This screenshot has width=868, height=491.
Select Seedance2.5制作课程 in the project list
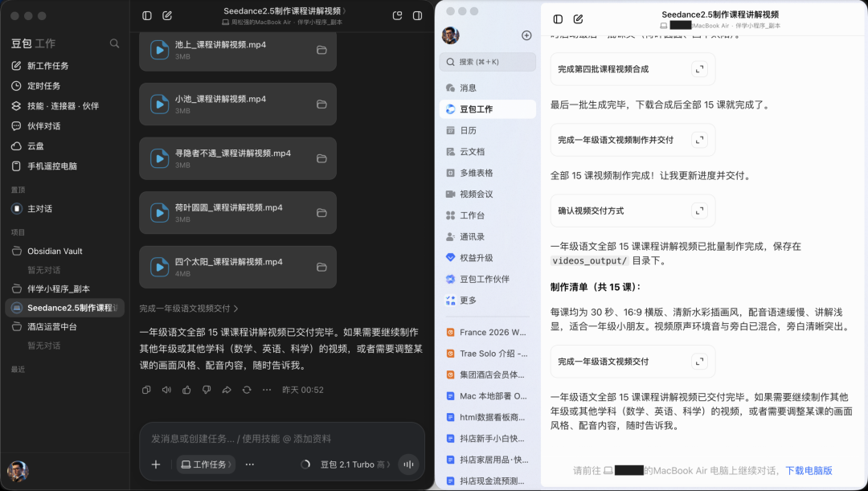point(65,308)
